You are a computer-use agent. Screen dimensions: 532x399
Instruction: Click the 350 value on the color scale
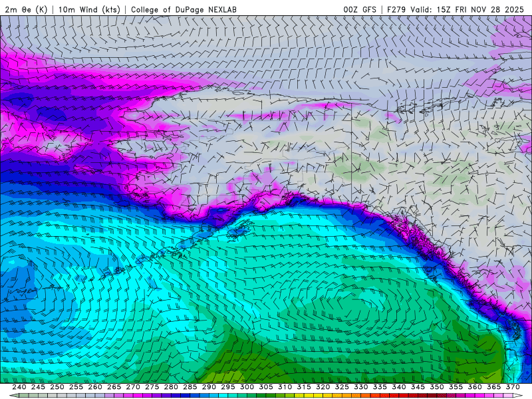coord(437,387)
